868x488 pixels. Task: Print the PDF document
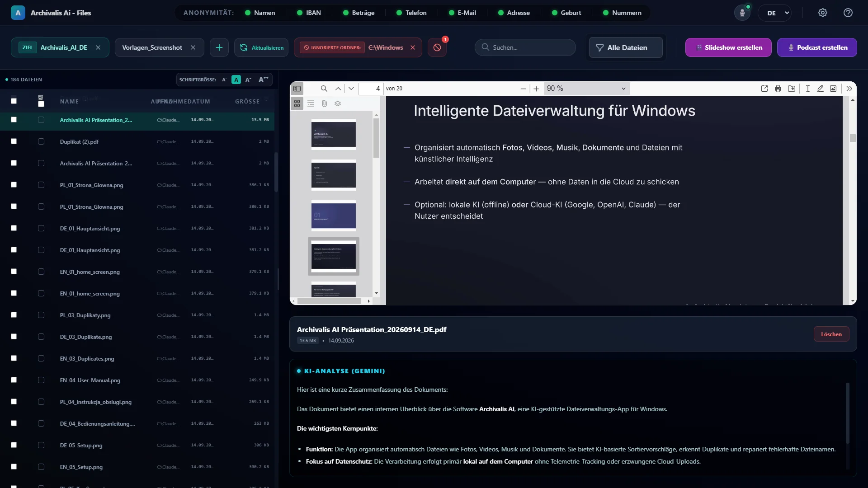coord(778,89)
